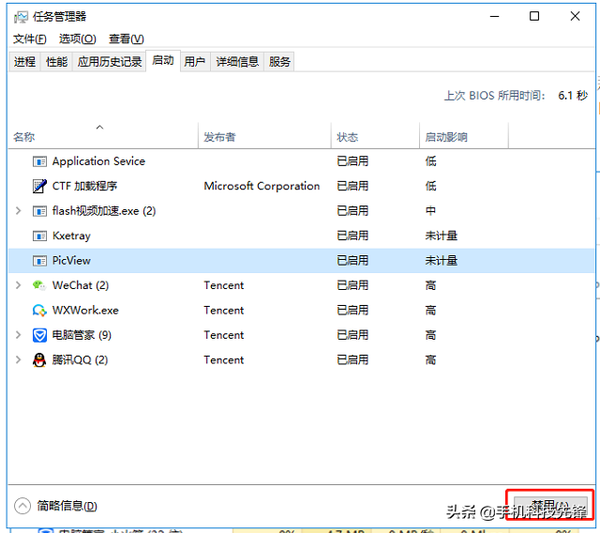
Task: Sort by 状态 column header
Action: (348, 137)
